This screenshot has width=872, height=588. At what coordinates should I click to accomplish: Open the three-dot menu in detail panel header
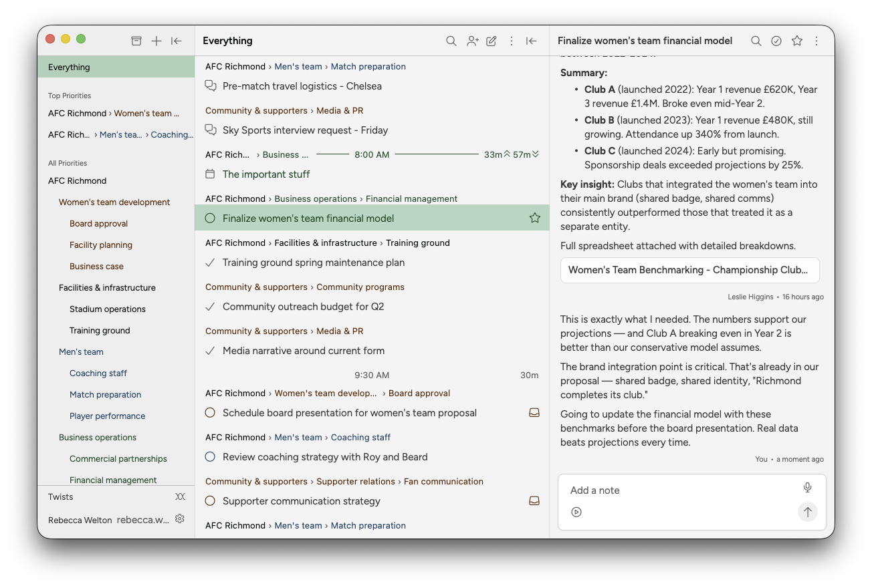[x=816, y=41]
